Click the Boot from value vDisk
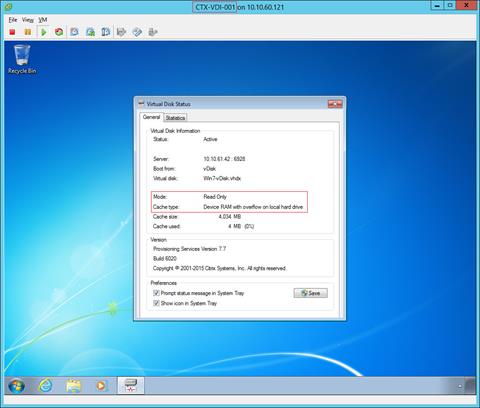This screenshot has height=408, width=480. 210,169
